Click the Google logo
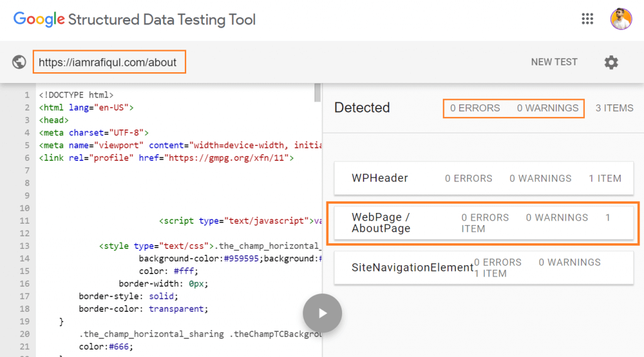This screenshot has height=357, width=644. pyautogui.click(x=39, y=19)
